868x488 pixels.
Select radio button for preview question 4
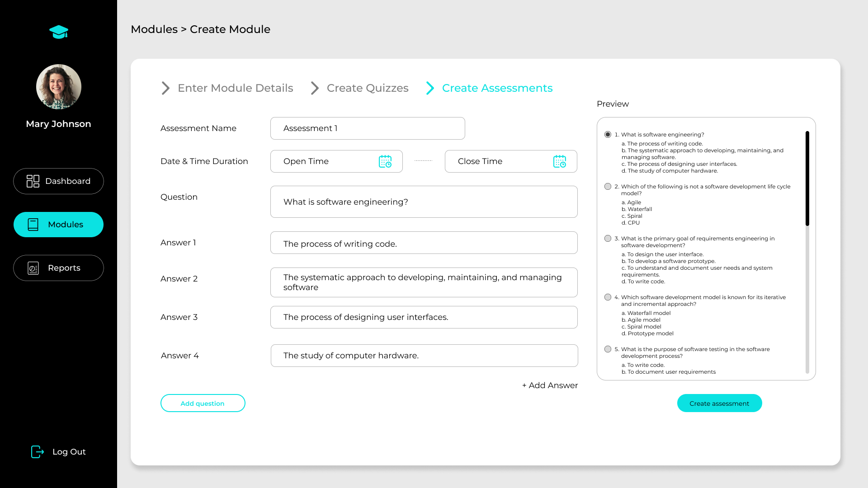(x=608, y=297)
